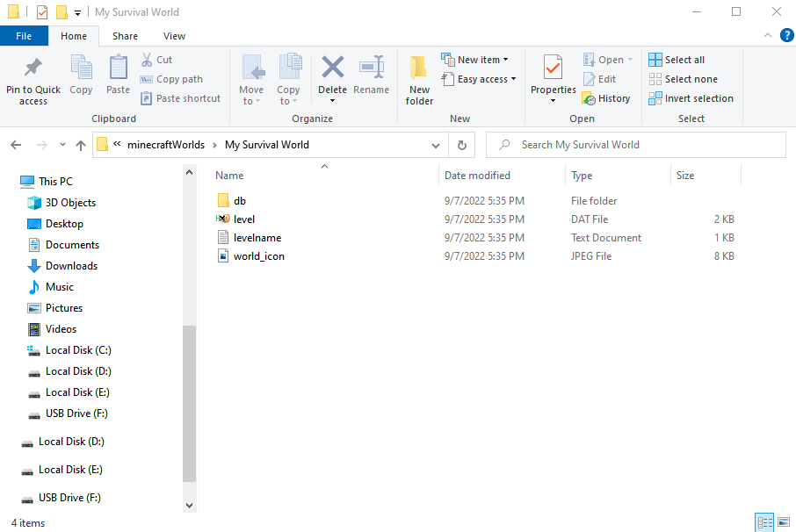The image size is (796, 532).
Task: Open Desktop in navigation pane
Action: point(54,224)
